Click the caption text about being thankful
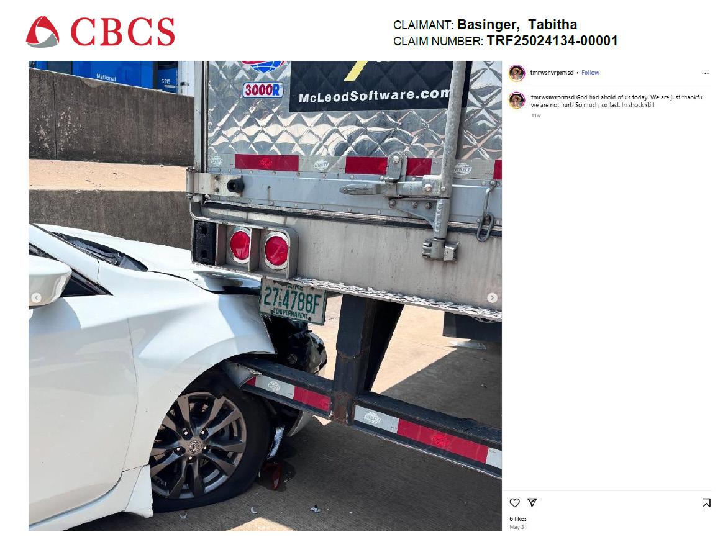728x560 pixels. tap(617, 101)
